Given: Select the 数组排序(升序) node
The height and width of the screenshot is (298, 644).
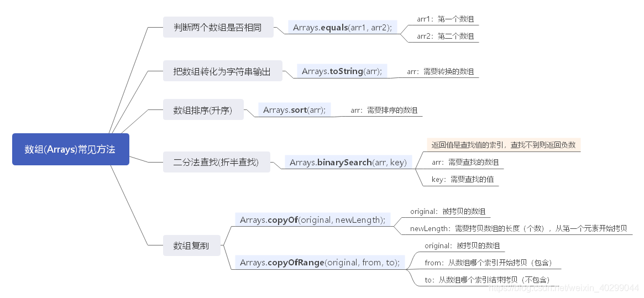Looking at the screenshot, I should [203, 110].
